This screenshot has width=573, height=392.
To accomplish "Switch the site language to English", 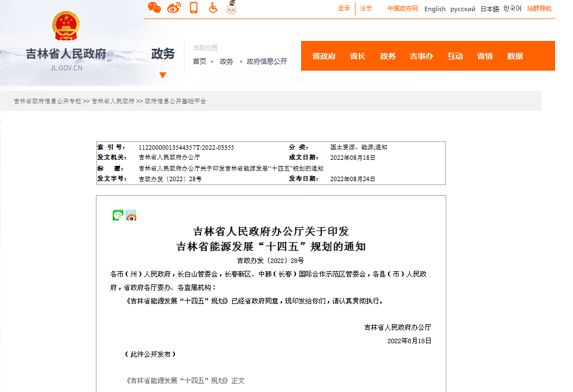I will click(x=435, y=9).
